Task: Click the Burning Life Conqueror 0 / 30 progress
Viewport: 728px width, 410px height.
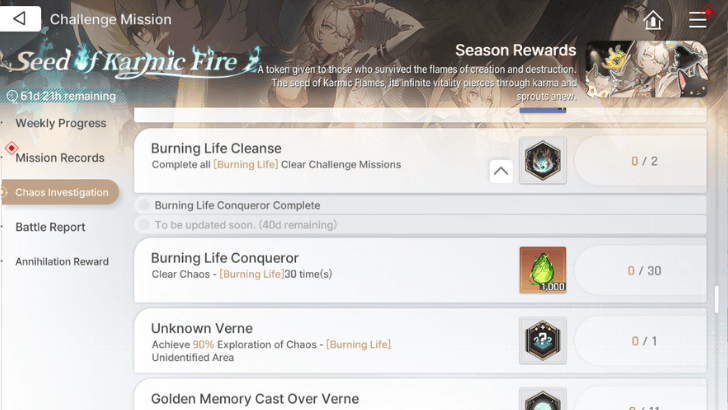Action: tap(644, 271)
